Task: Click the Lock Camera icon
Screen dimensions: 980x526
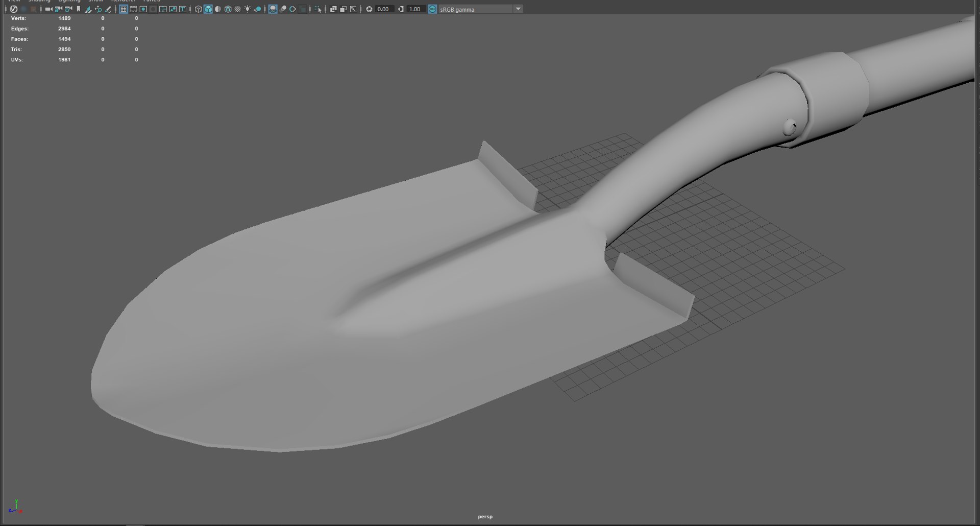Action: pyautogui.click(x=59, y=9)
